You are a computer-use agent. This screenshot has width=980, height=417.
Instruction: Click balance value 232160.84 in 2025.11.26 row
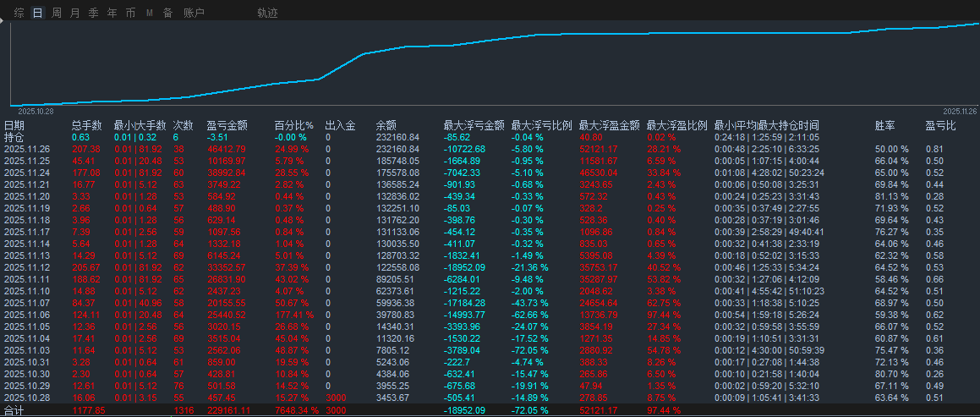397,150
